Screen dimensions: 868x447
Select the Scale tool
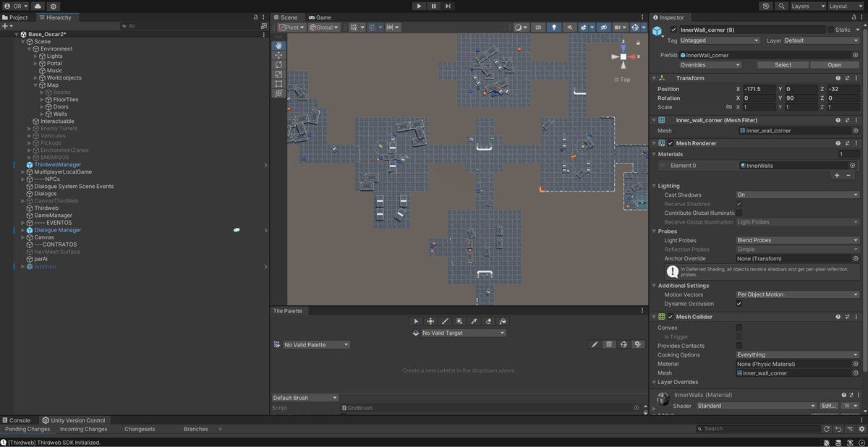coord(278,74)
